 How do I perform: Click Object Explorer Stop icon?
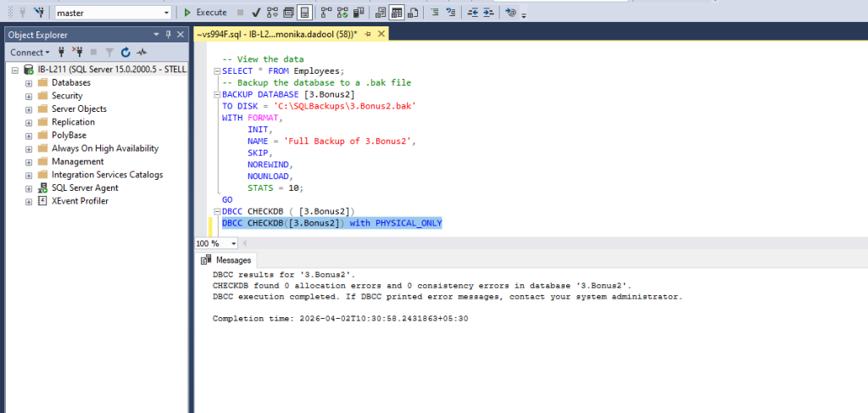tap(93, 52)
